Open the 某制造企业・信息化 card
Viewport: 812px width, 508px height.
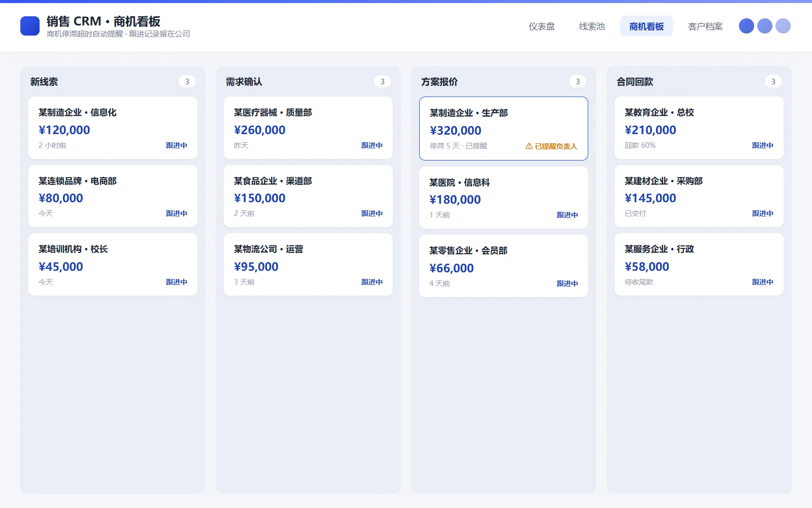[113, 128]
